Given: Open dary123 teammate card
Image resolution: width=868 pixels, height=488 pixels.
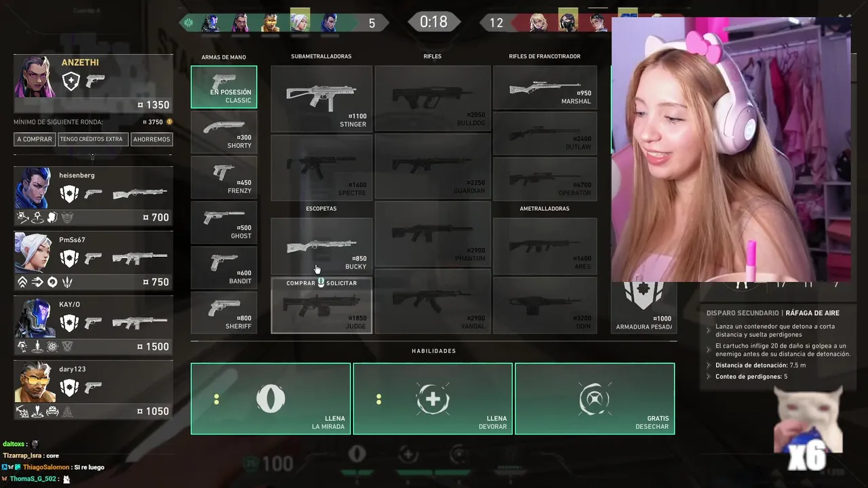Looking at the screenshot, I should pos(94,390).
